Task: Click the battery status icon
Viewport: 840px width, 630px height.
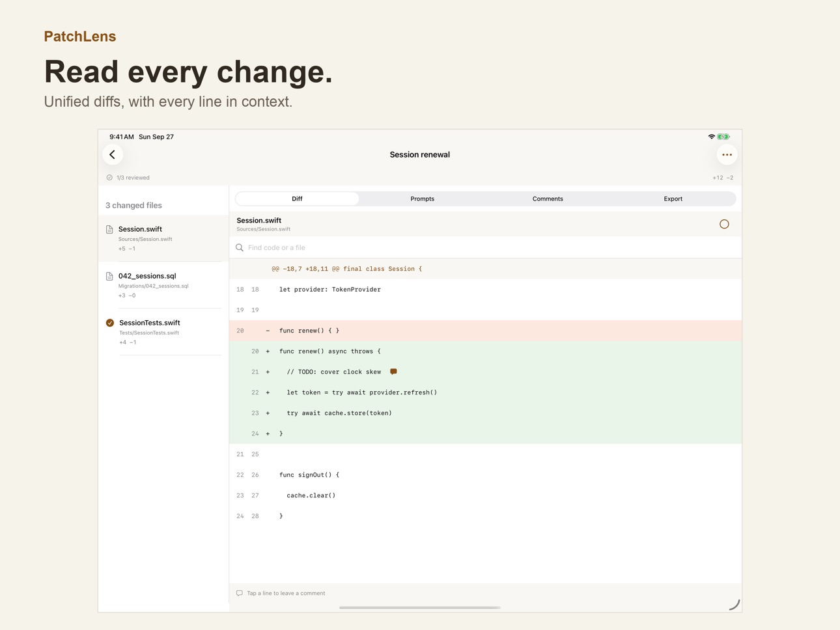Action: (723, 137)
